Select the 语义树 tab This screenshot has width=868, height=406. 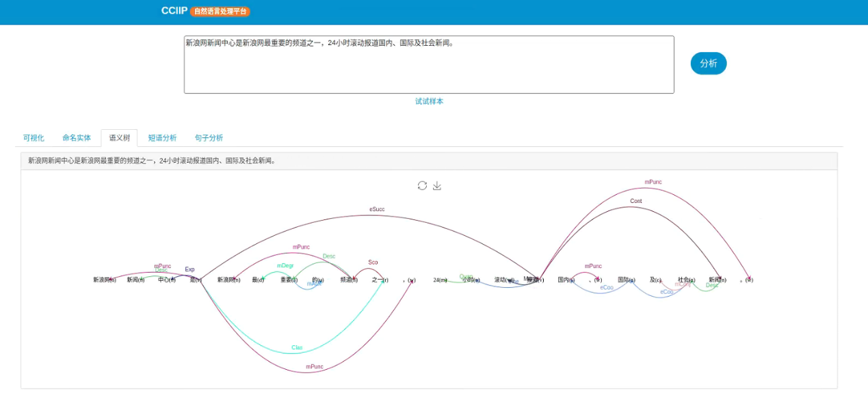pyautogui.click(x=119, y=138)
